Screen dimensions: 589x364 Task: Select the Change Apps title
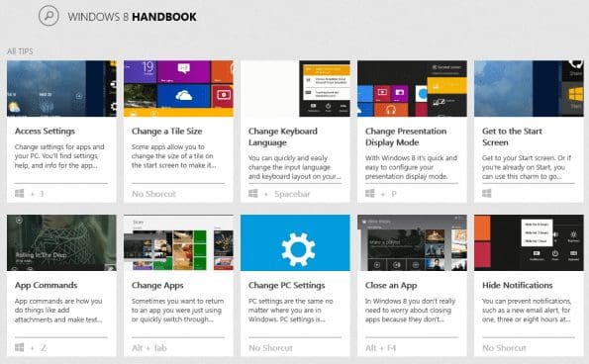157,286
